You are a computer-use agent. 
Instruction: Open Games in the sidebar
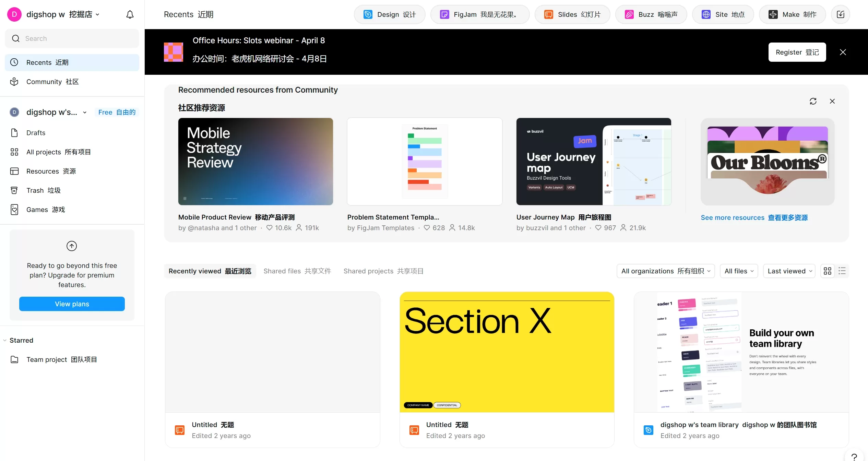pyautogui.click(x=72, y=210)
